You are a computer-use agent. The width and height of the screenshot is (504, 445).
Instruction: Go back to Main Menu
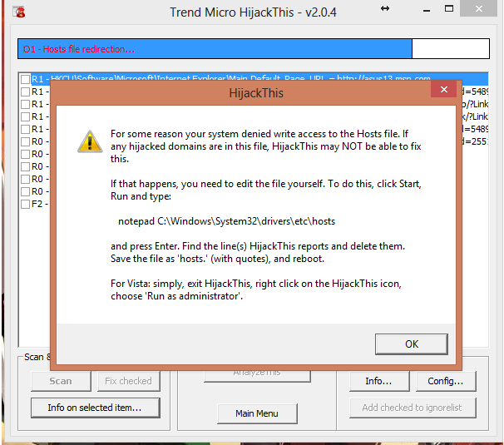click(x=257, y=413)
